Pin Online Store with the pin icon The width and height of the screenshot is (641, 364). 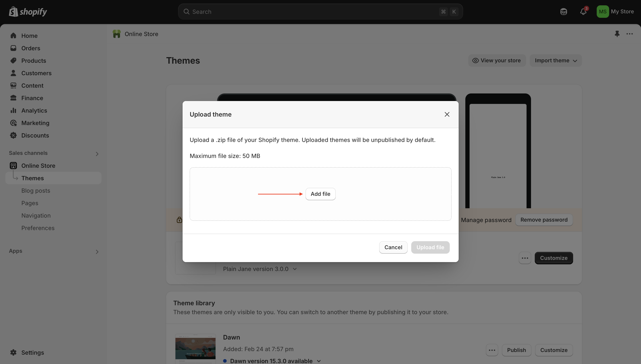617,34
